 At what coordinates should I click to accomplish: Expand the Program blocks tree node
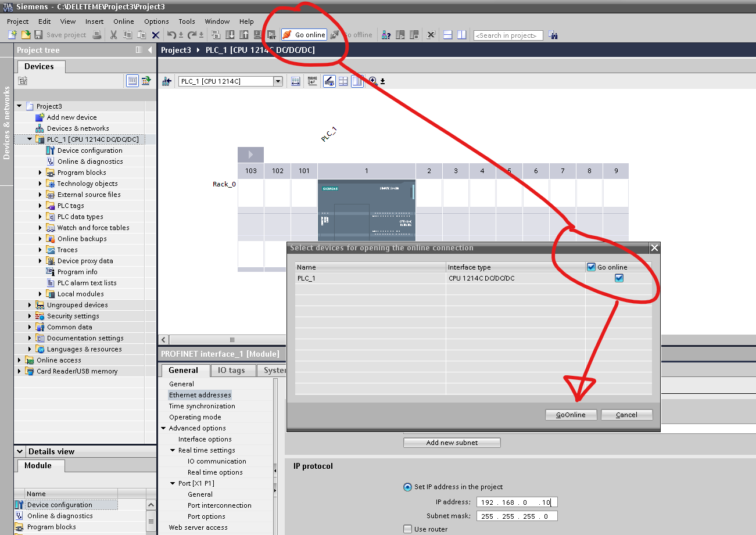41,173
